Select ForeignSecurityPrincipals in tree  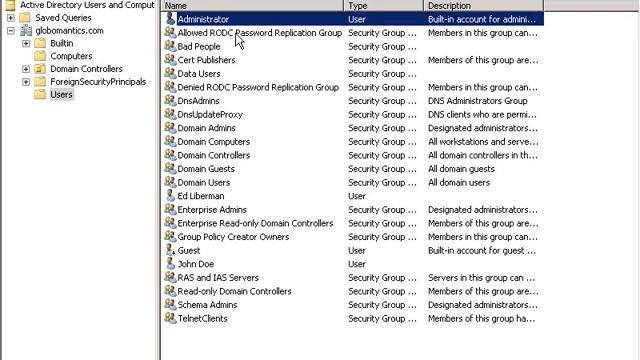point(98,82)
